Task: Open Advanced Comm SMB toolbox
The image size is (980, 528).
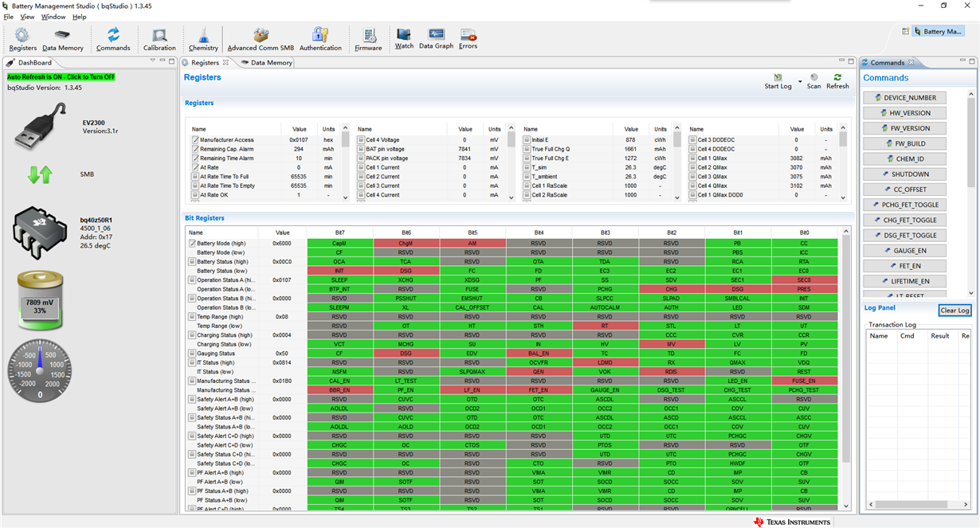Action: (261, 39)
